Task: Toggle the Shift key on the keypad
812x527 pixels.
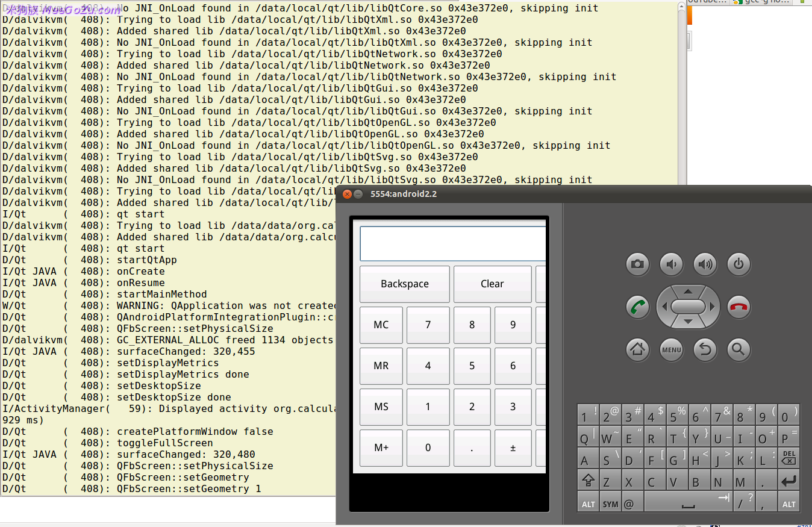Action: (x=589, y=481)
